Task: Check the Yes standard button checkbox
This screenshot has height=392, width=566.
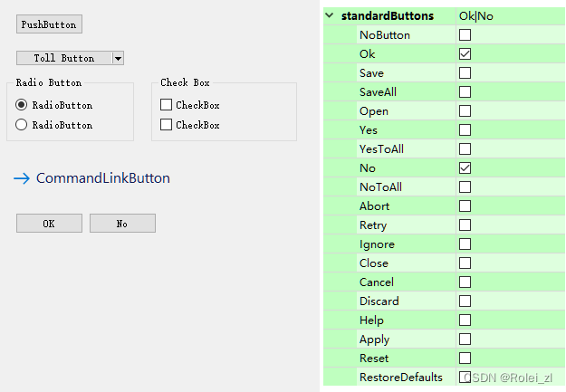Action: click(465, 130)
